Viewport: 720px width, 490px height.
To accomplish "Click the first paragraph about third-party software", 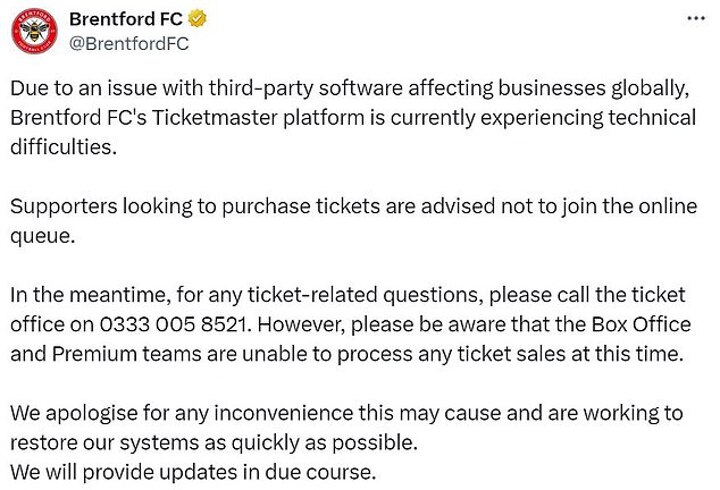I will coord(350,118).
